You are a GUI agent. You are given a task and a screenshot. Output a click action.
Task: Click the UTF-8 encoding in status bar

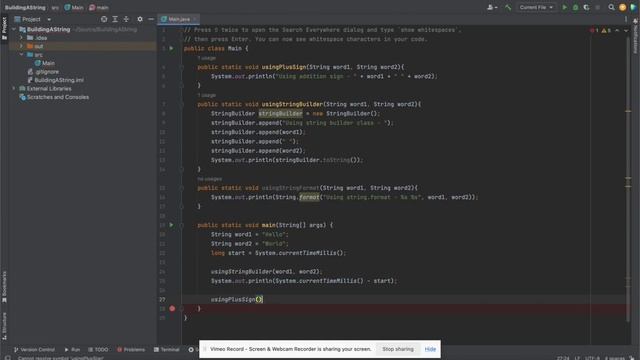(593, 358)
